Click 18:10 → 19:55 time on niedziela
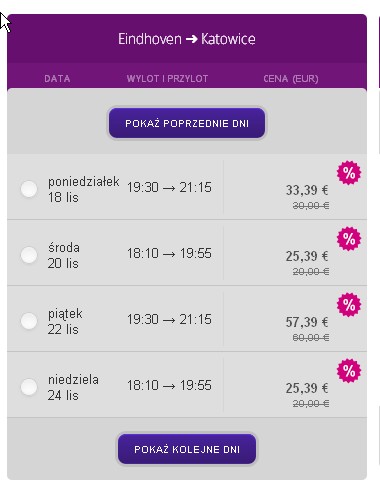Image resolution: width=380 pixels, height=487 pixels. click(169, 385)
